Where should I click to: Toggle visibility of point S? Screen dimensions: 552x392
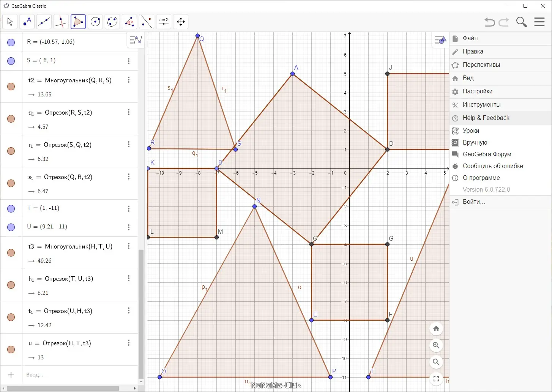coord(11,61)
